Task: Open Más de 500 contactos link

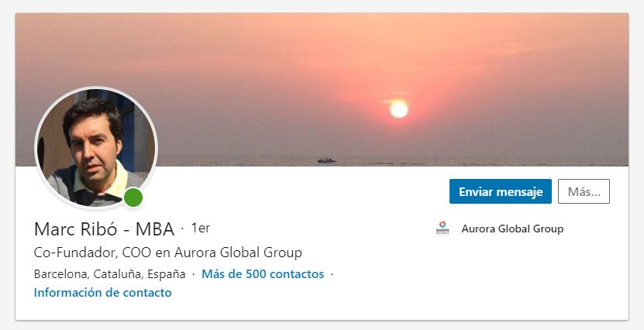Action: click(263, 273)
